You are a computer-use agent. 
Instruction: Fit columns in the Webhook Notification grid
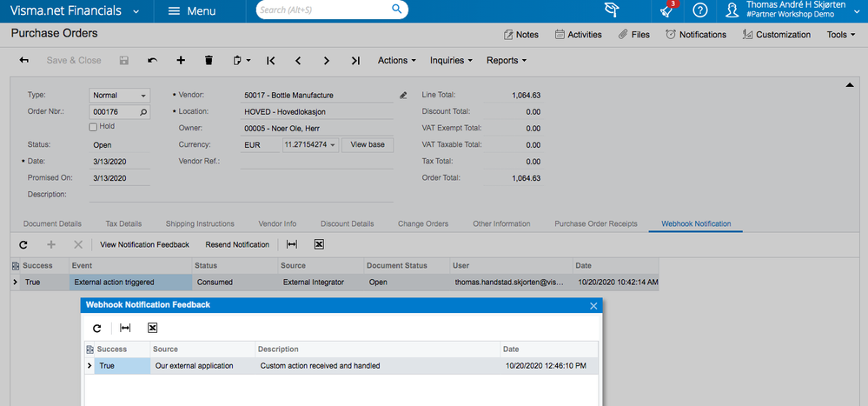tap(292, 244)
